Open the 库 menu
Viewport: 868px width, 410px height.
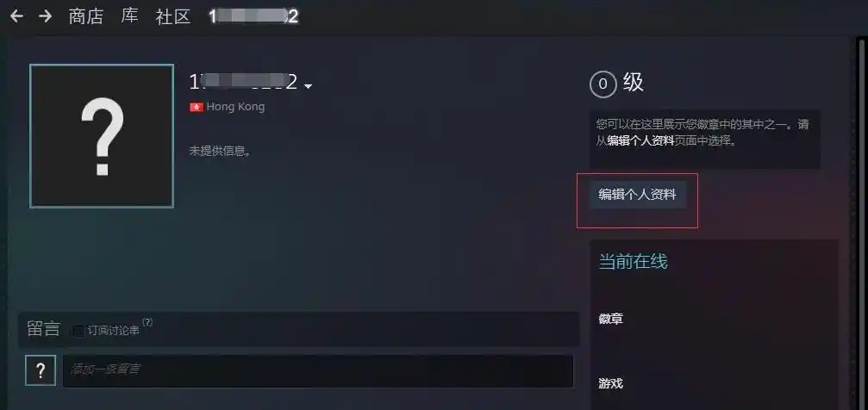[x=129, y=16]
